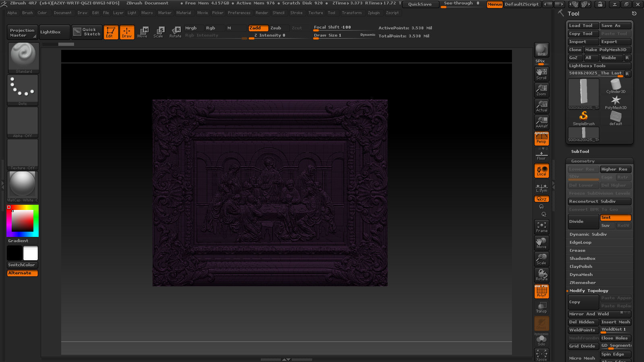Enable Zsub sculpting mode

coord(279,28)
